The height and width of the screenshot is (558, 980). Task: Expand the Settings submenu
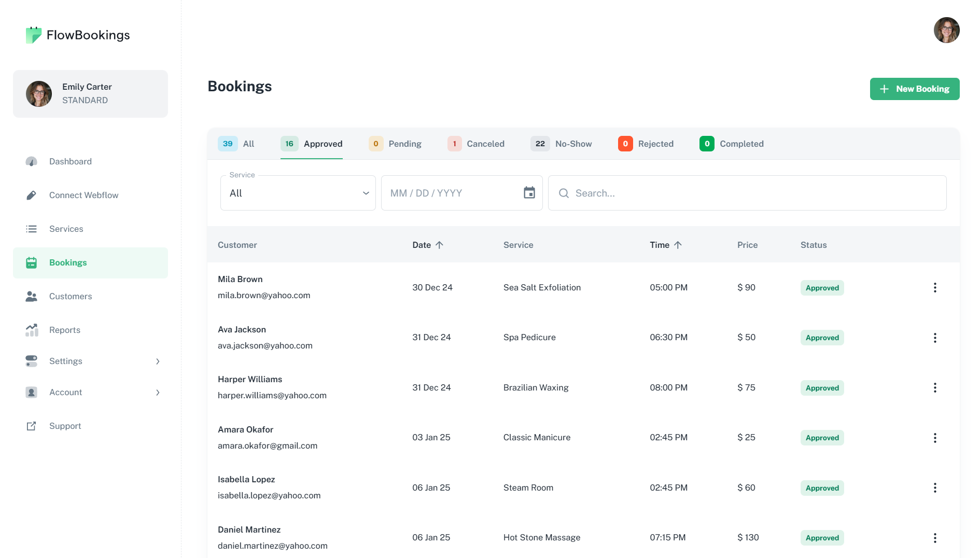pyautogui.click(x=158, y=361)
